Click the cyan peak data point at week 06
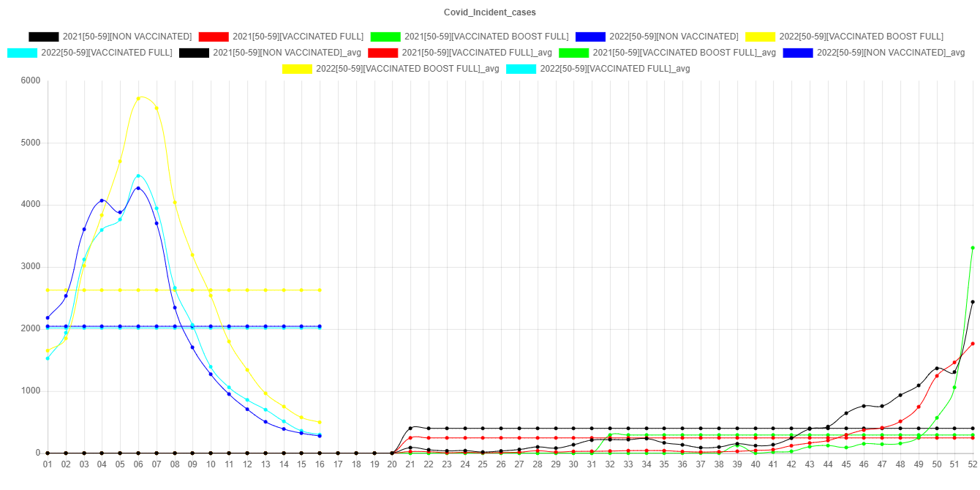 [138, 176]
